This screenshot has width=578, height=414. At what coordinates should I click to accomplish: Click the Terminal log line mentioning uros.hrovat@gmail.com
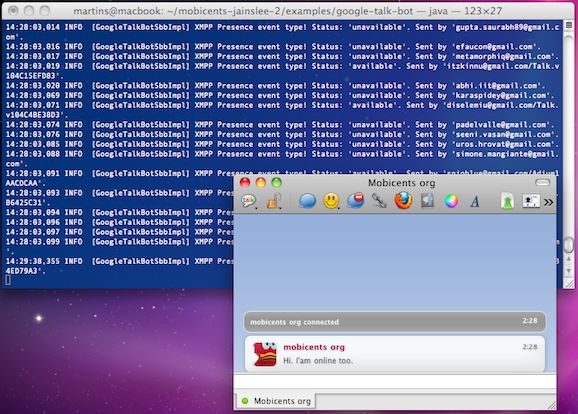[282, 144]
